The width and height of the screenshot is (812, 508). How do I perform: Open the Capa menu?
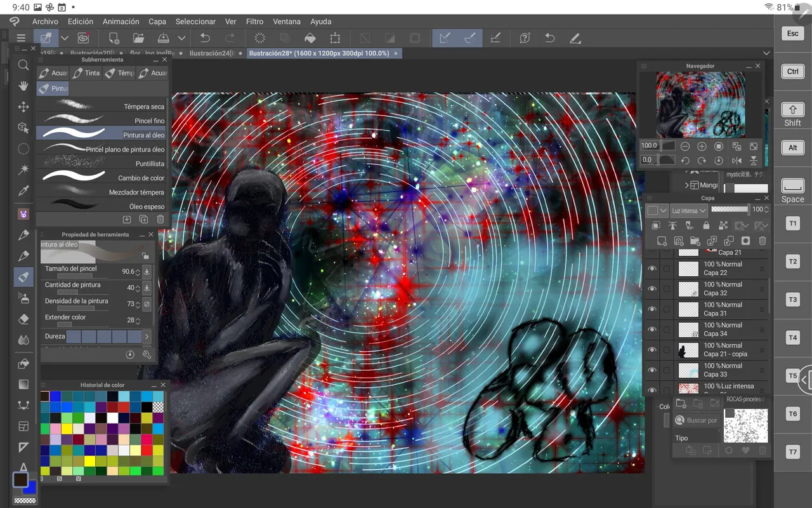tap(157, 22)
